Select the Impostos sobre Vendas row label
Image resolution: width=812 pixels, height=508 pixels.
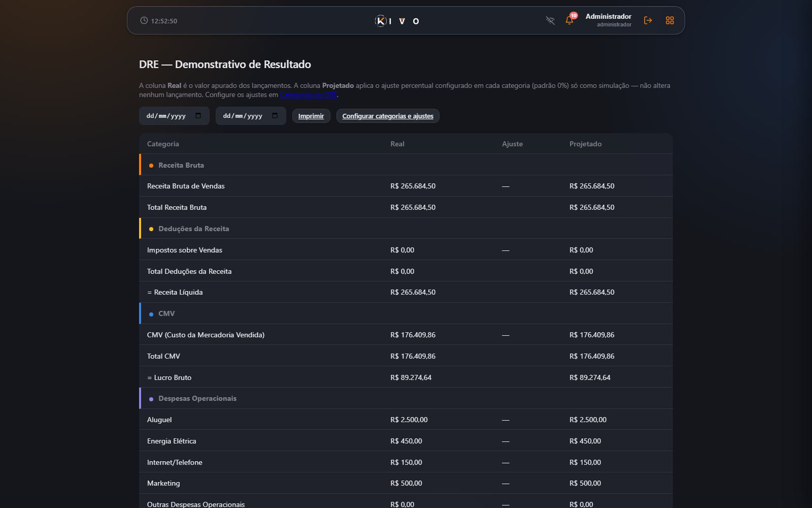point(184,250)
